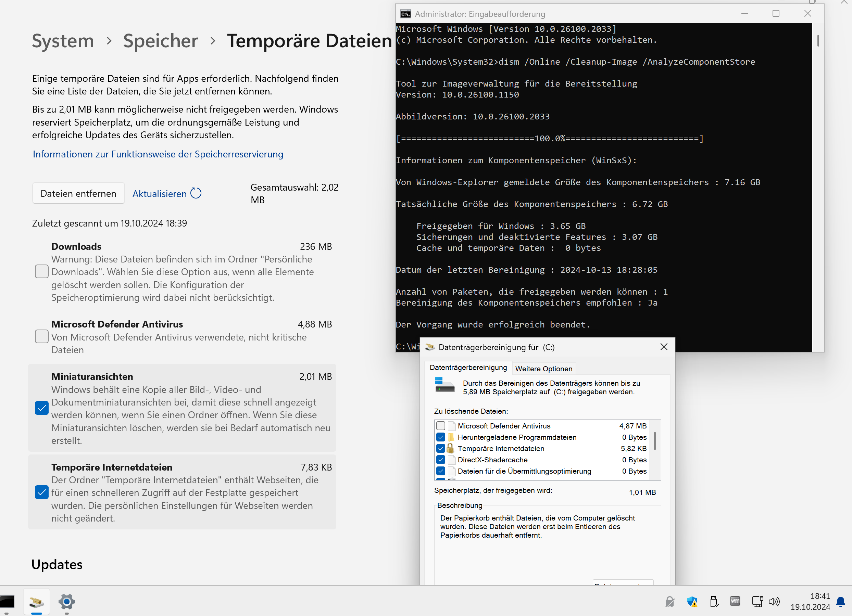The image size is (852, 616).
Task: Go to Speicher in breadcrumb
Action: [160, 40]
